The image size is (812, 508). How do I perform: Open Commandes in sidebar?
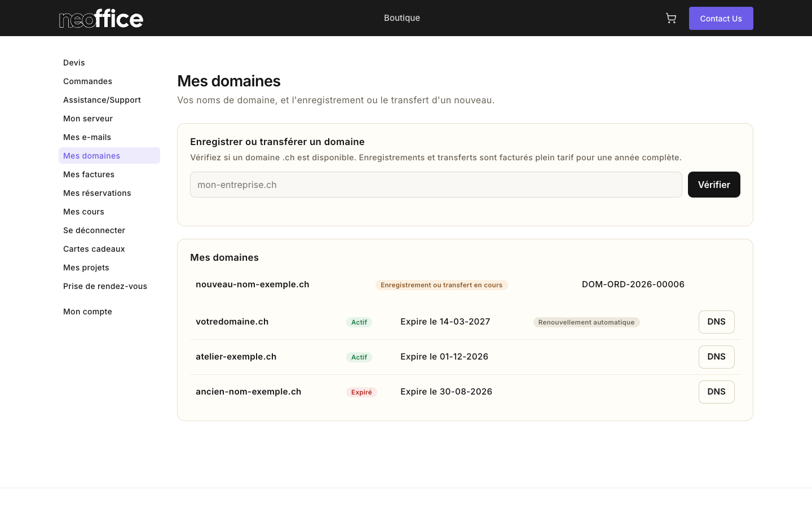(x=109, y=81)
